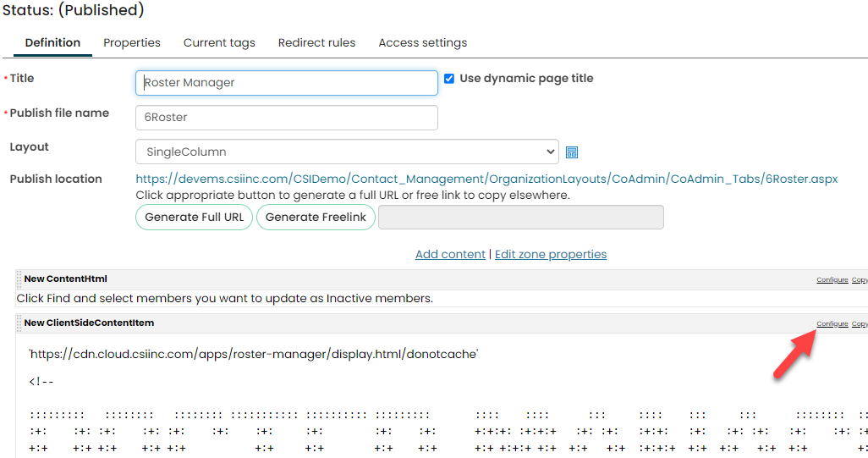Screen dimensions: 868x458
Task: Open the Current tags tab
Action: (219, 42)
